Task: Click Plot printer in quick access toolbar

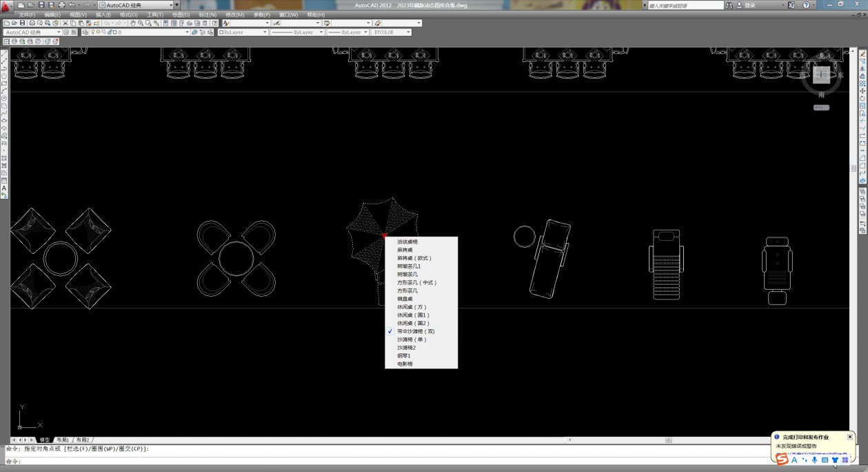Action: (61, 5)
